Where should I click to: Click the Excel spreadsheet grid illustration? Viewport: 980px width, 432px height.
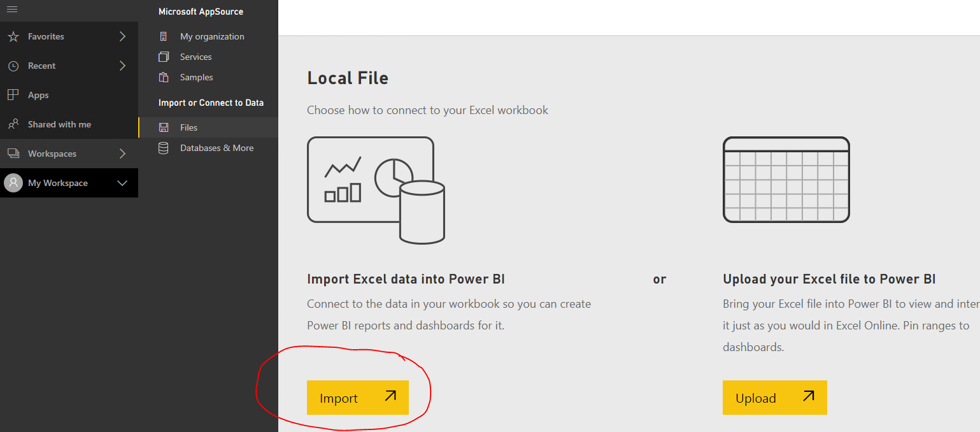[786, 180]
